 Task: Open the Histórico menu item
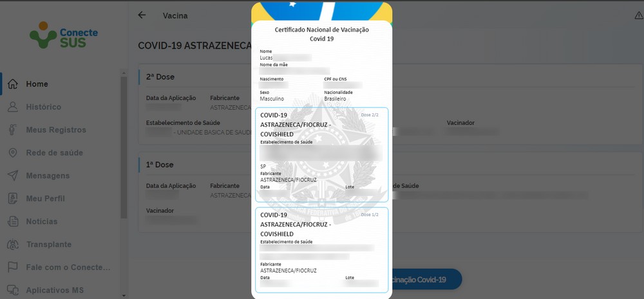43,107
